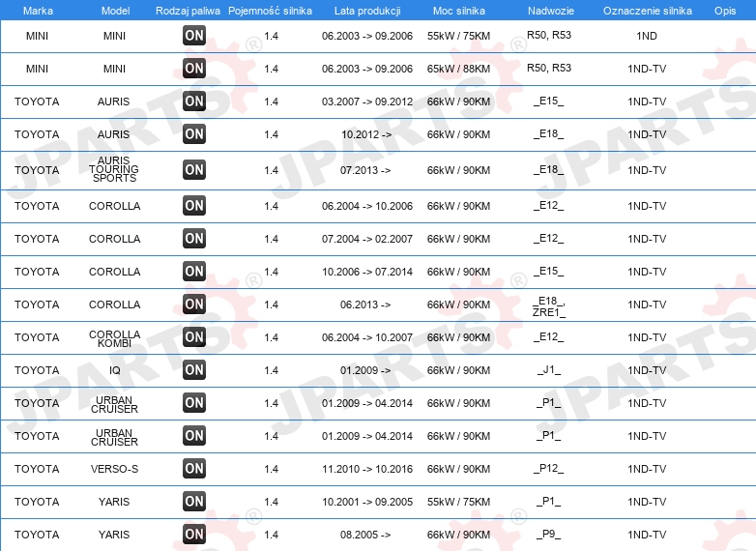Click the ON diesel icon in MINI 1ND row
Viewport: 756px width, 551px height.
(194, 36)
